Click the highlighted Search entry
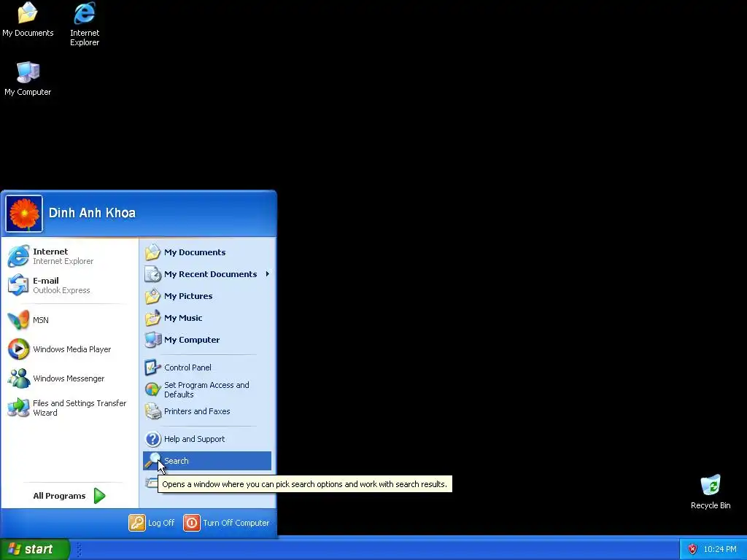This screenshot has width=747, height=560. tap(207, 461)
